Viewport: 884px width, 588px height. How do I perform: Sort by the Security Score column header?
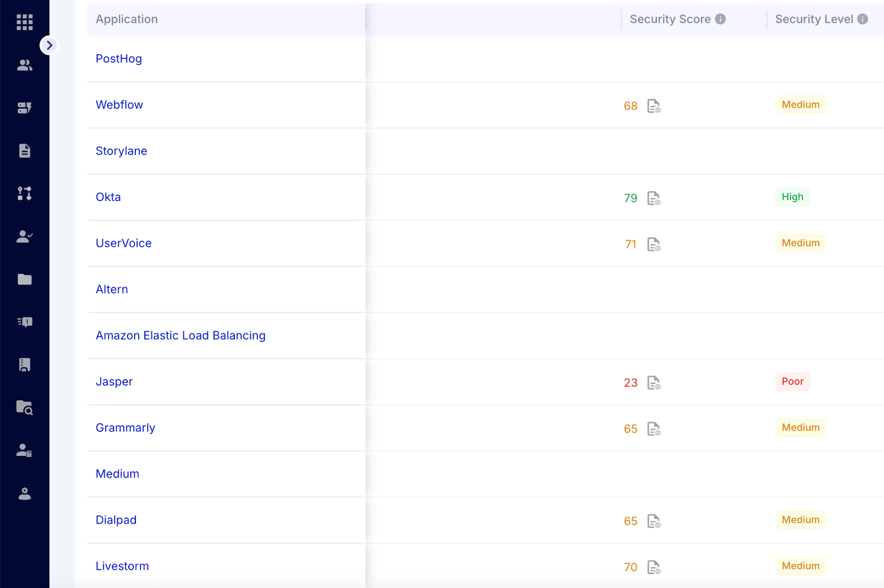point(670,19)
